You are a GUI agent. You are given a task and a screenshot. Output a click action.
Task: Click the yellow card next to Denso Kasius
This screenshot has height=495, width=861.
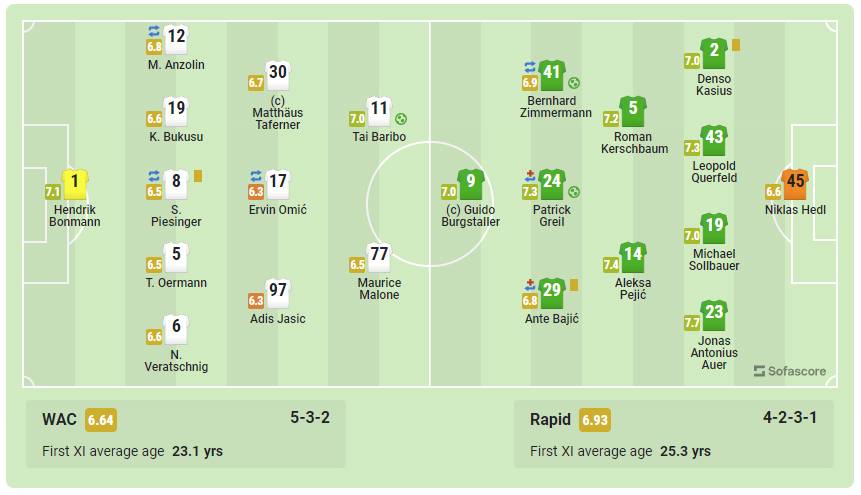[736, 45]
